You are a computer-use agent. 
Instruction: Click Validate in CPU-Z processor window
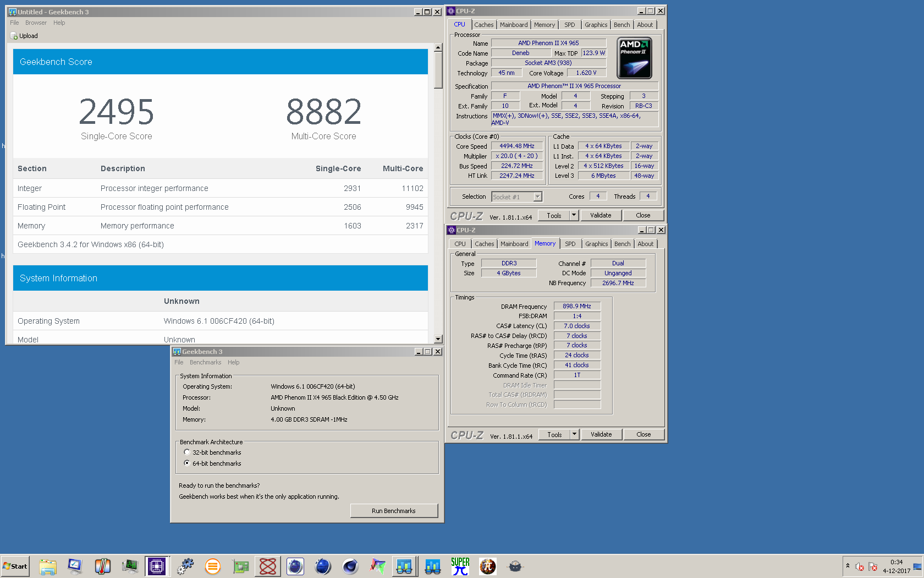click(x=601, y=215)
